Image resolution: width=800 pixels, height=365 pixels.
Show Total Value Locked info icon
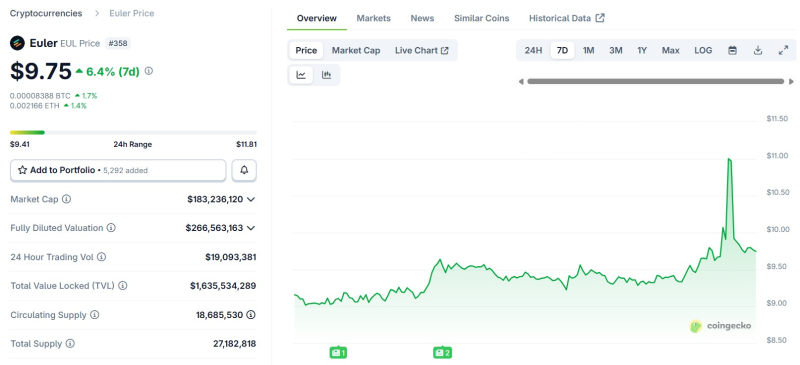coord(122,286)
